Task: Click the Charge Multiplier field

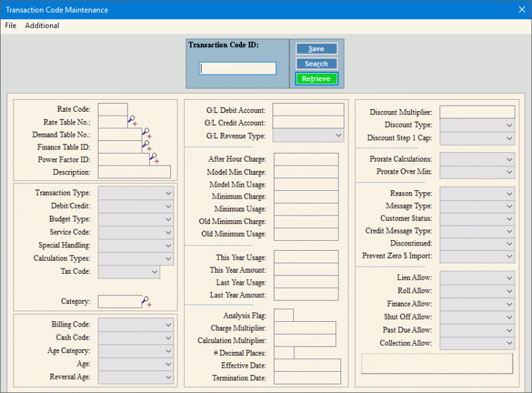Action: [x=305, y=328]
